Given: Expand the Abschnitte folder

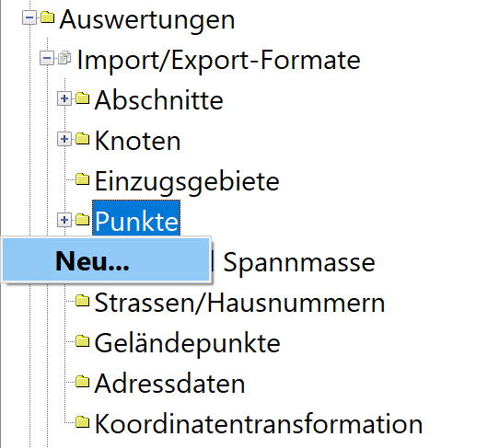Looking at the screenshot, I should tap(64, 98).
